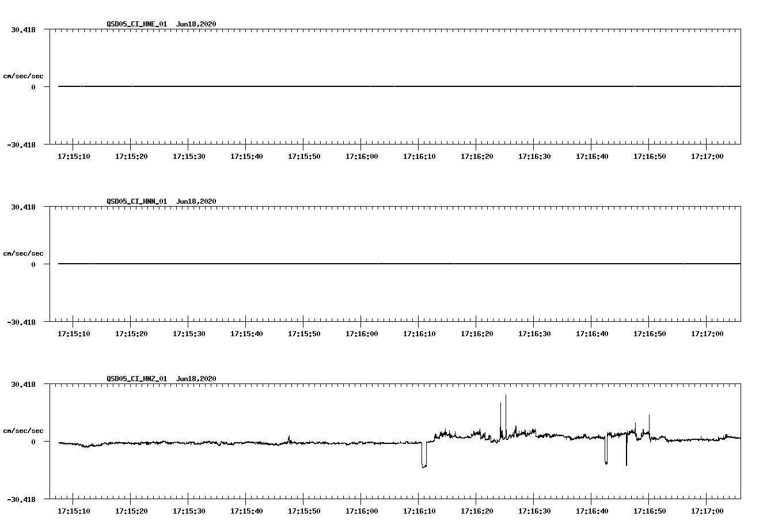
Task: Click the 17:16:40 time label on HNZ axis
Action: 592,511
